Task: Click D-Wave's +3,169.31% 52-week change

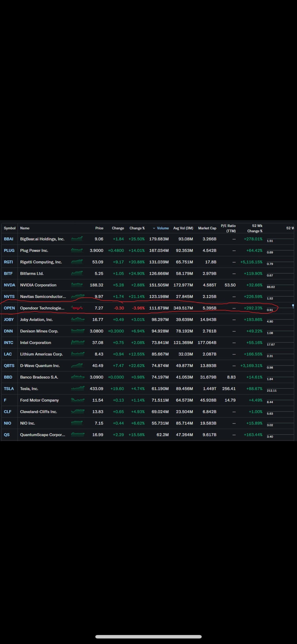Action: pyautogui.click(x=251, y=366)
